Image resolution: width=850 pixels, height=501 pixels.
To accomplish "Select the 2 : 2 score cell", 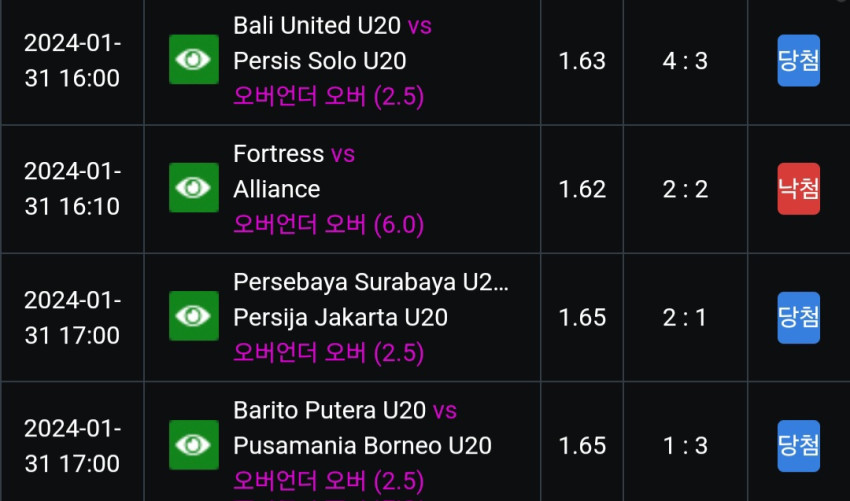I will pos(685,189).
